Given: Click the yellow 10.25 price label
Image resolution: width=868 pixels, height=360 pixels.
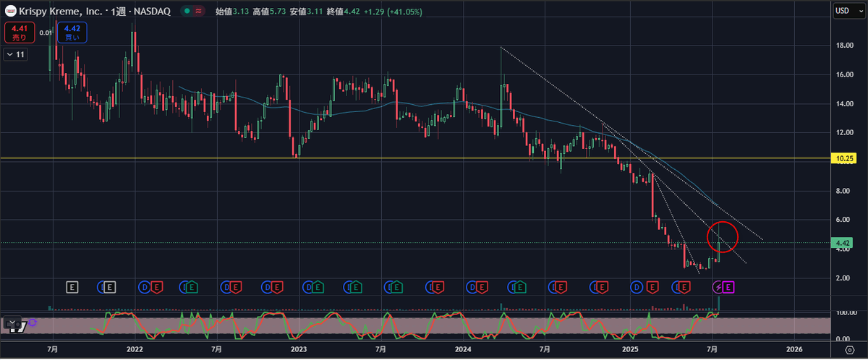Looking at the screenshot, I should 843,158.
